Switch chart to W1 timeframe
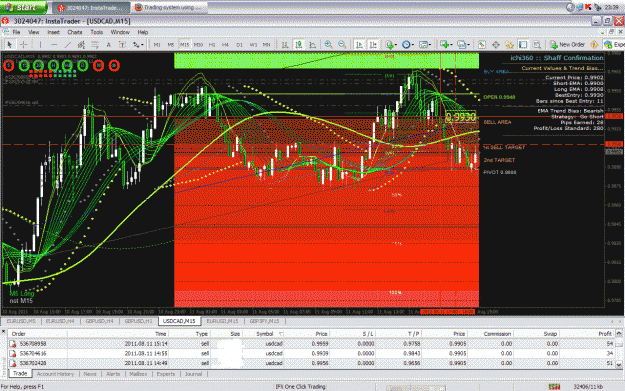Viewport: 625px width, 391px height. [253, 45]
